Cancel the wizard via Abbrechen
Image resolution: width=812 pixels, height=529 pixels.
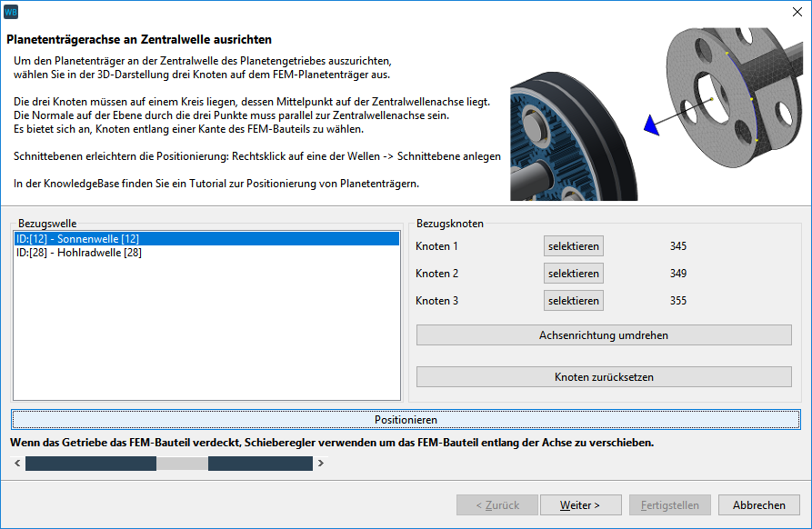pyautogui.click(x=758, y=505)
